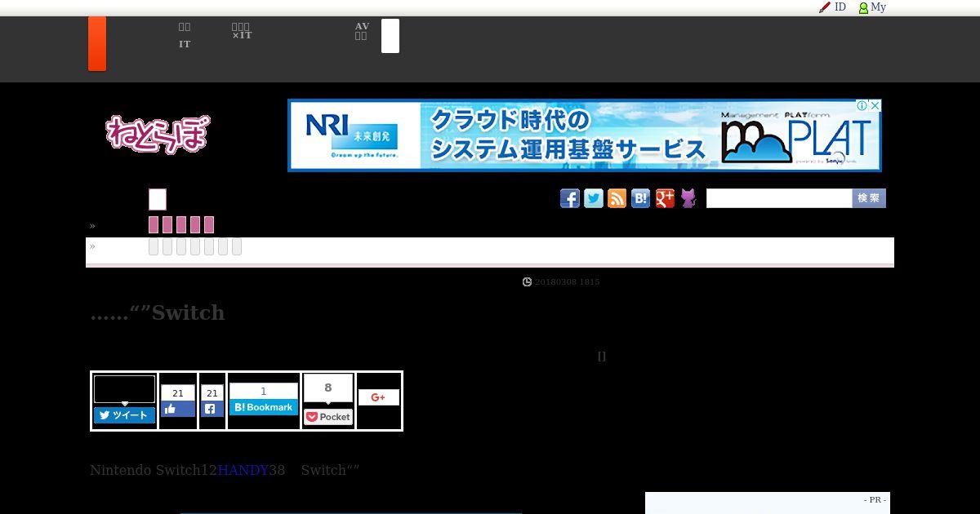
Task: Open the NRI cloud service banner ad
Action: click(x=585, y=135)
